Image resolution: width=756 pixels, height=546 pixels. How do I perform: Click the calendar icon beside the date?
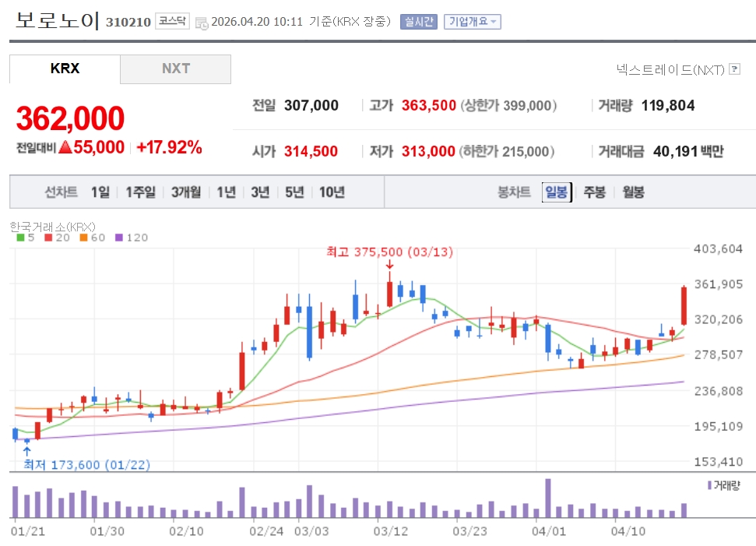click(202, 23)
